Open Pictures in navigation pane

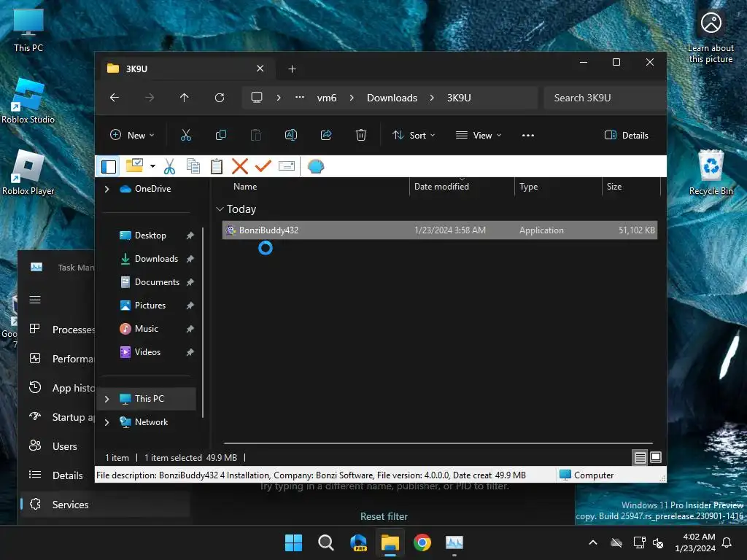[x=150, y=306]
